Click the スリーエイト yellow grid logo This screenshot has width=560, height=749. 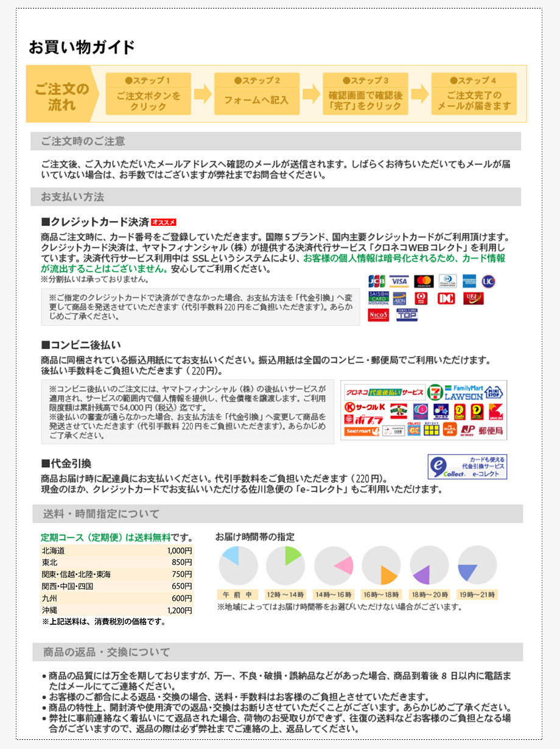[x=432, y=430]
